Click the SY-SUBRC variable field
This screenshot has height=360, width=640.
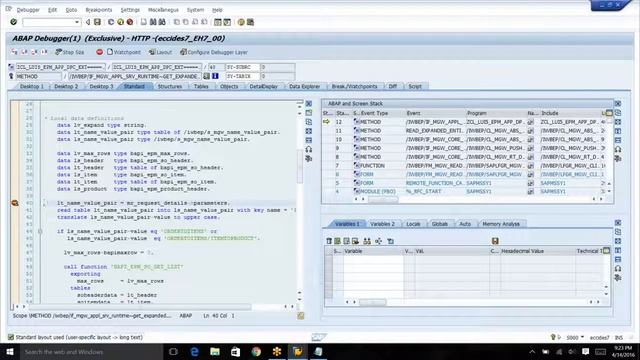[x=243, y=67]
